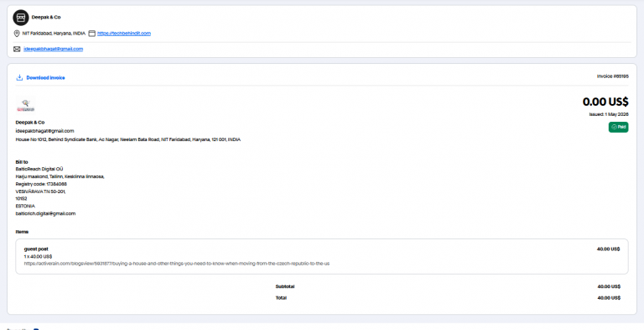
Task: Open the ideepakbhagat@gmail.com email link in header
Action: pyautogui.click(x=54, y=49)
